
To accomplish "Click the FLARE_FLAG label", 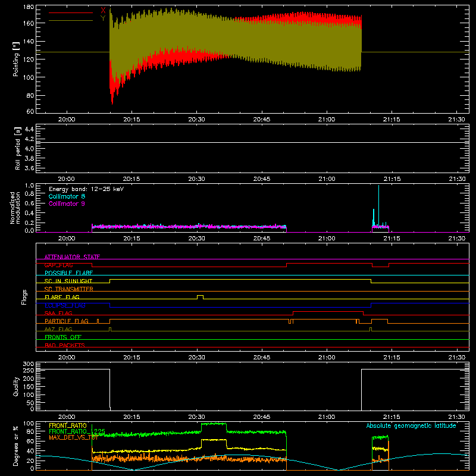I will coord(62,297).
